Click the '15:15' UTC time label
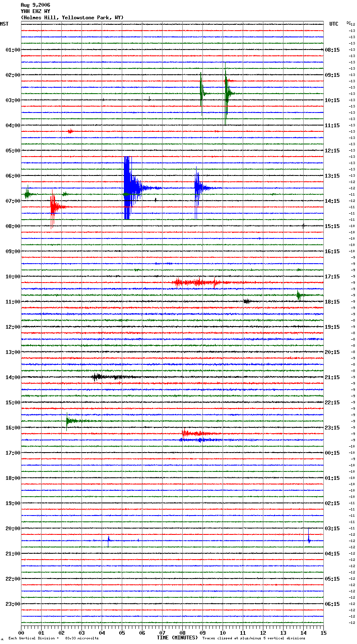The width and height of the screenshot is (357, 644). pos(332,226)
